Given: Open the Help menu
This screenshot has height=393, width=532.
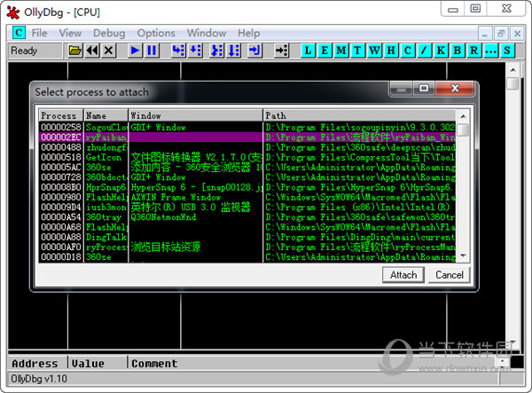Looking at the screenshot, I should (x=248, y=33).
